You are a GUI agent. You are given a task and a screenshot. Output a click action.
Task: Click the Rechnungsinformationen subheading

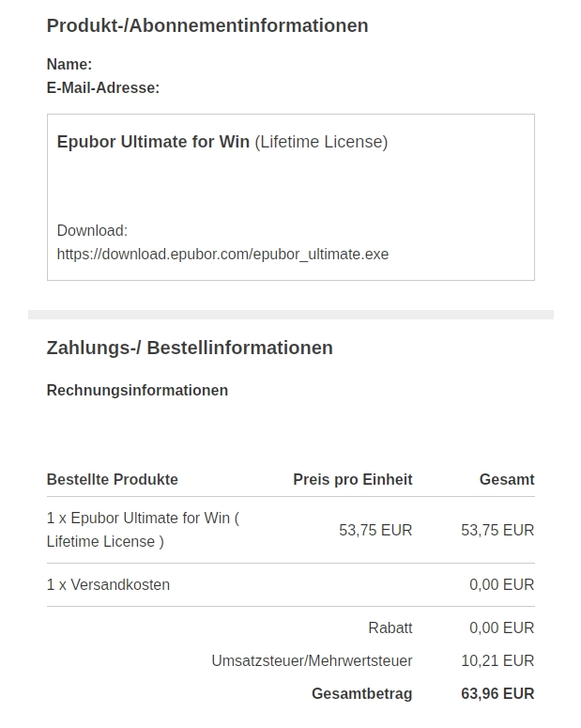pos(137,390)
